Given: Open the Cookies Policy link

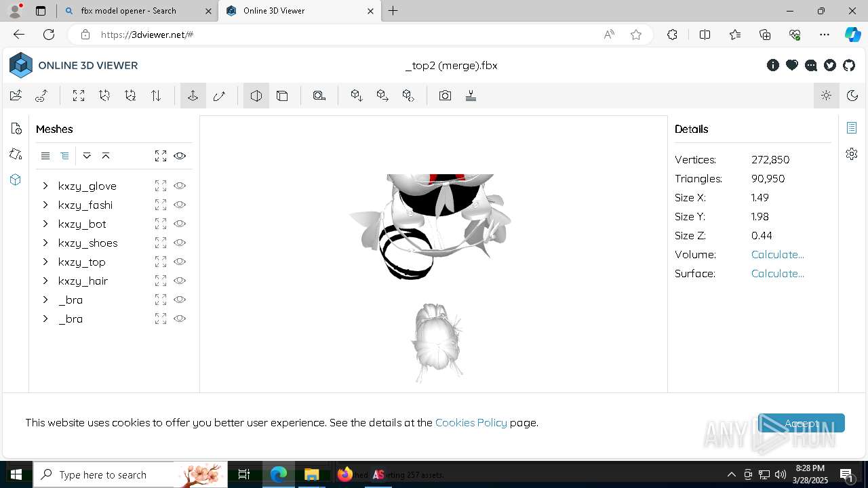Looking at the screenshot, I should pos(471,422).
